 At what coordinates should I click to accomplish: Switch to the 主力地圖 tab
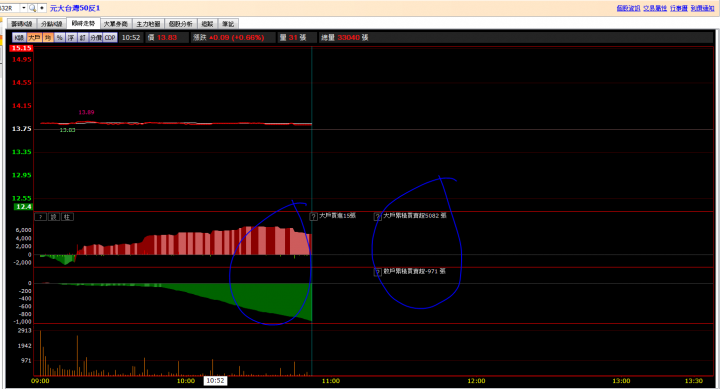(x=148, y=24)
